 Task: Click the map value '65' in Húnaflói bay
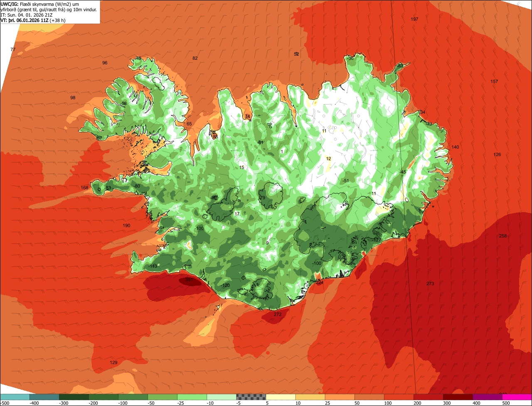[189, 124]
